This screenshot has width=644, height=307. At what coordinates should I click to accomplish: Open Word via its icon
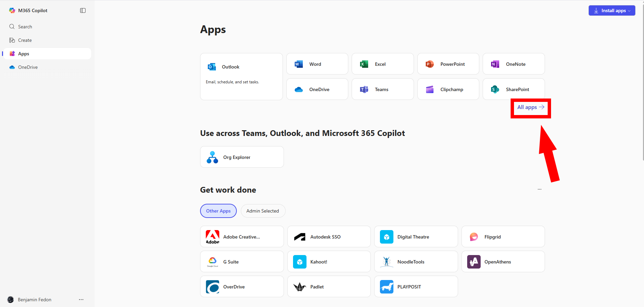click(299, 64)
